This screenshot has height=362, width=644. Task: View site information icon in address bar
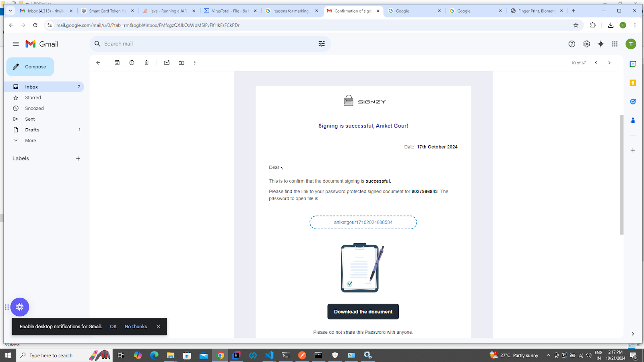click(50, 25)
